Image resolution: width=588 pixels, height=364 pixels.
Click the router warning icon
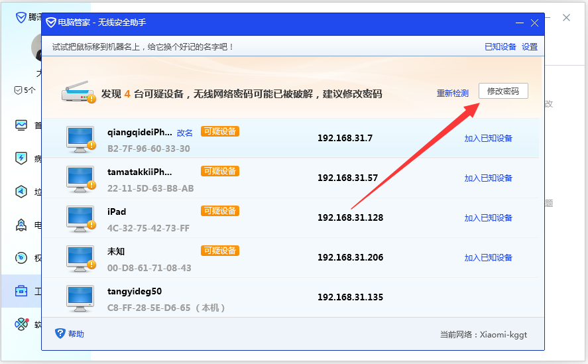78,92
